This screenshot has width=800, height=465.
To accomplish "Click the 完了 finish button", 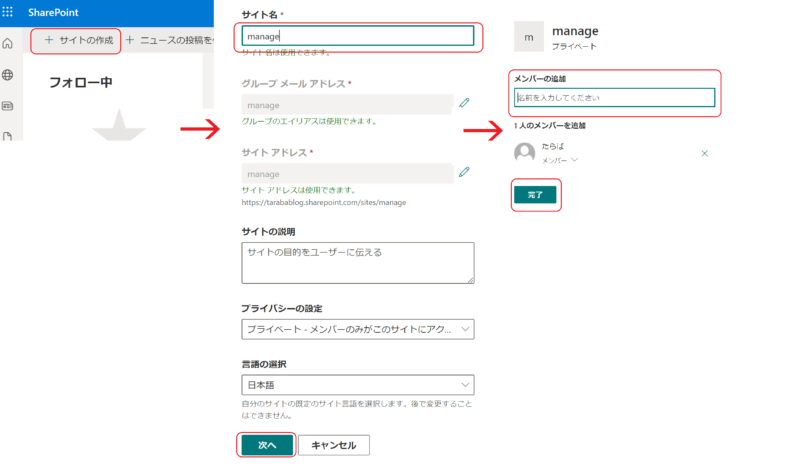I will point(535,194).
